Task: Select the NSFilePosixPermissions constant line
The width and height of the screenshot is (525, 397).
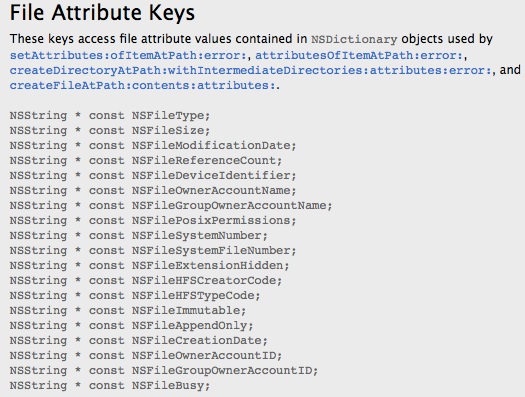Action: coord(153,221)
